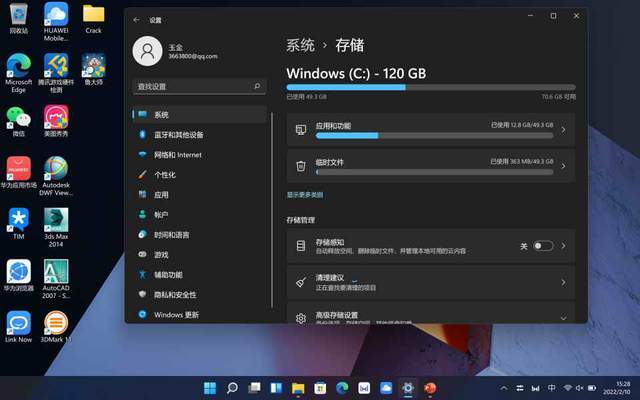This screenshot has height=400, width=640.
Task: Open WeChat desktop icon
Action: pyautogui.click(x=18, y=120)
